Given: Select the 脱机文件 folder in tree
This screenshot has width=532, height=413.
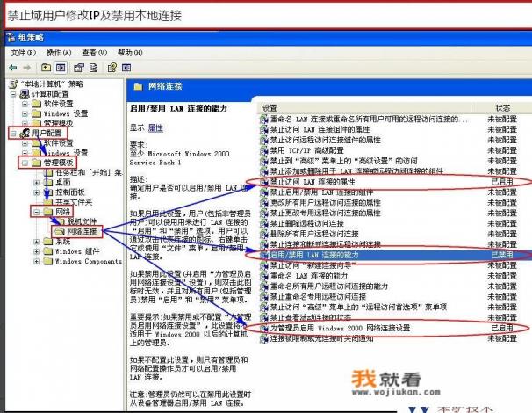Looking at the screenshot, I should coord(82,221).
